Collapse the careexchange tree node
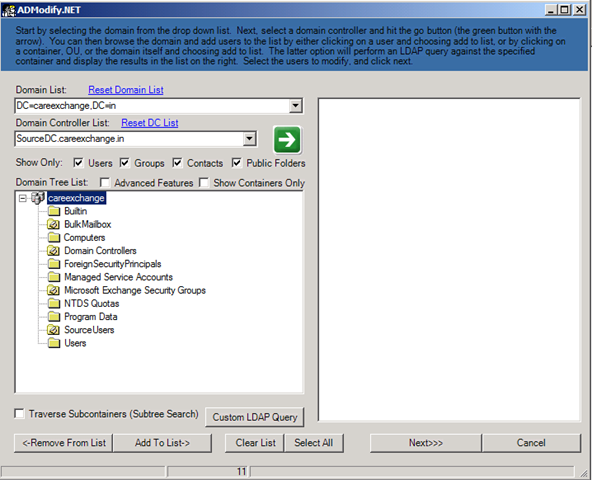 tap(23, 198)
